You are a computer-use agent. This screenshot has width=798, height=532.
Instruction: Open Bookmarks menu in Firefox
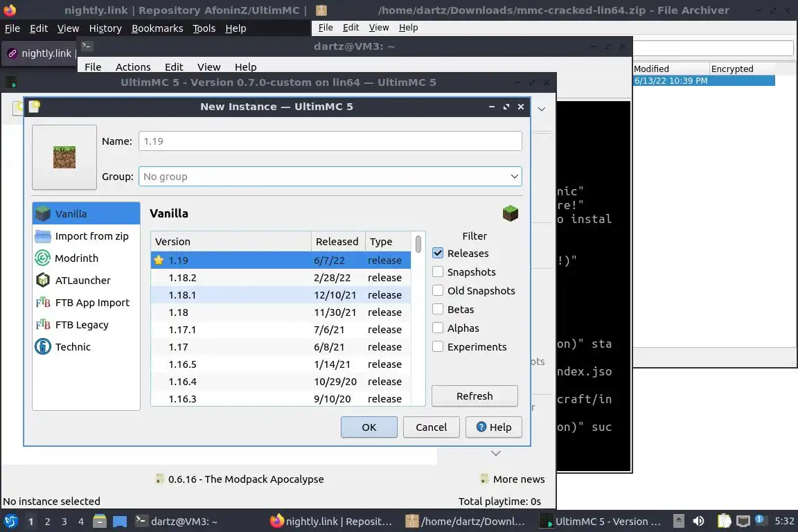coord(157,28)
